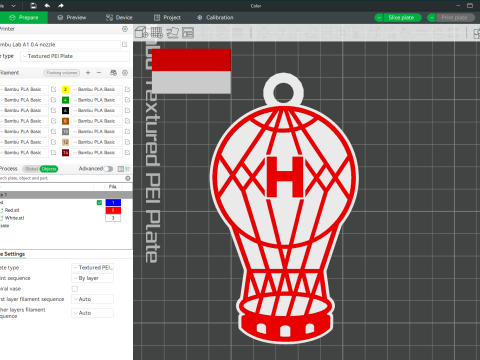The height and width of the screenshot is (360, 480).
Task: Click the black filament 6 swatch
Action: [x=65, y=110]
